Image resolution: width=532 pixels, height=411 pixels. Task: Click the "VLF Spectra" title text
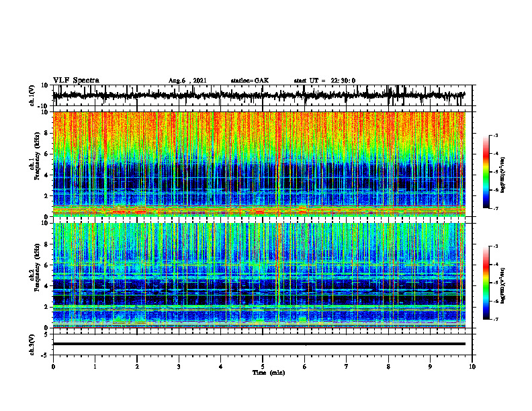[x=76, y=80]
